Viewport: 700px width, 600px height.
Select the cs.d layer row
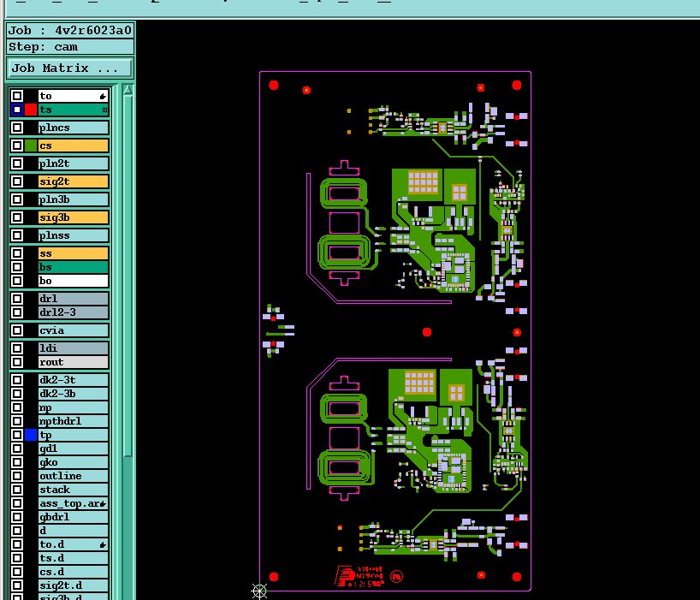(x=74, y=572)
